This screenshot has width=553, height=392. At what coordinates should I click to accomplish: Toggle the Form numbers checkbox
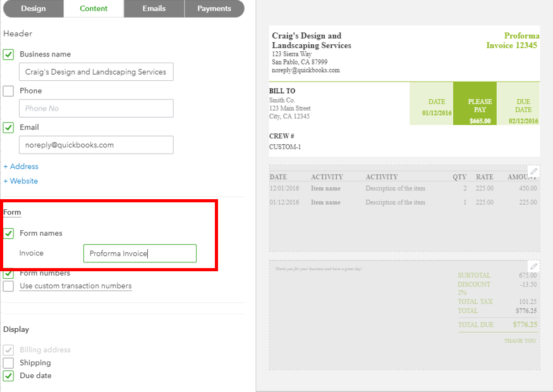8,274
